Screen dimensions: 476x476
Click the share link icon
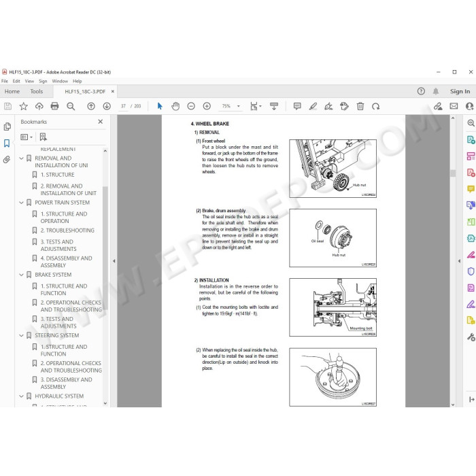[438, 106]
